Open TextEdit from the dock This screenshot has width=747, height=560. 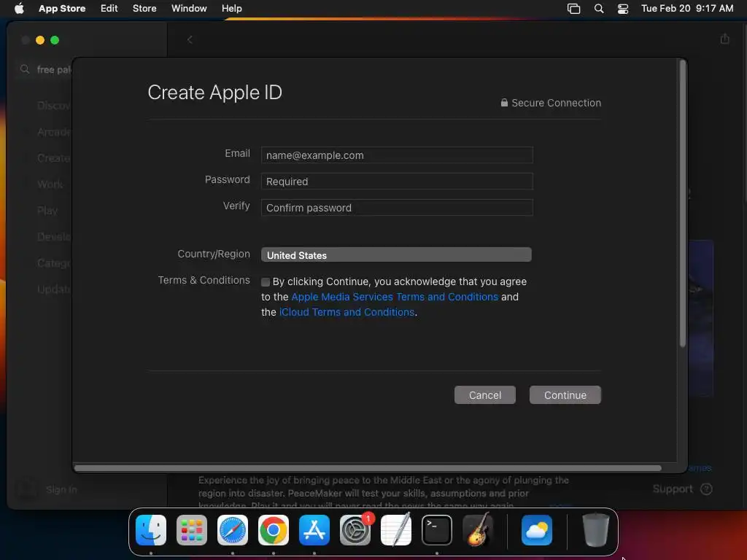[x=396, y=530]
